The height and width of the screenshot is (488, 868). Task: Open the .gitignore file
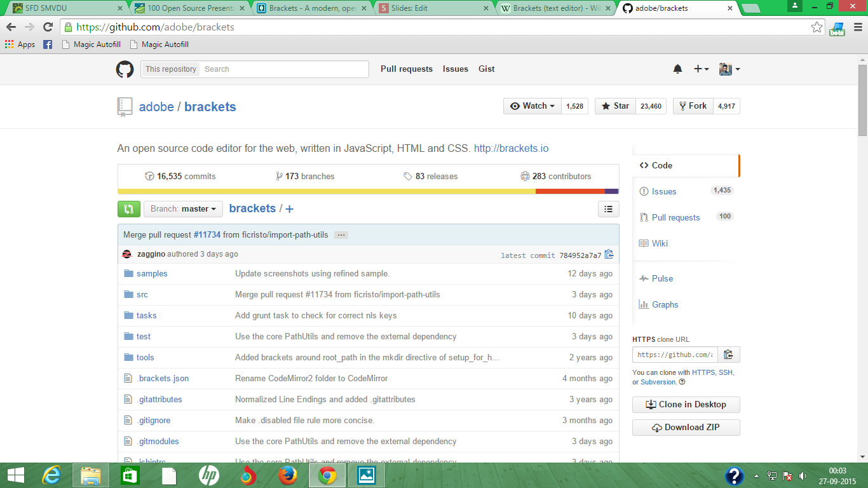(154, 421)
